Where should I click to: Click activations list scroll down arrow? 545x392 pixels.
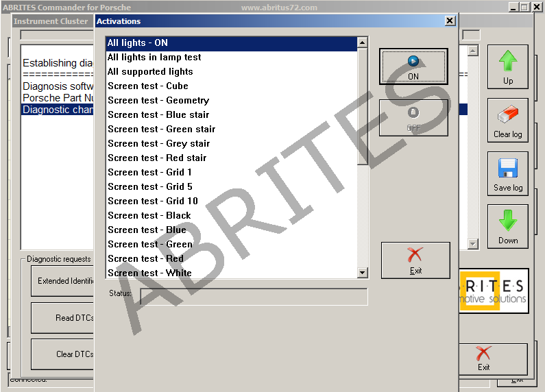tap(362, 273)
